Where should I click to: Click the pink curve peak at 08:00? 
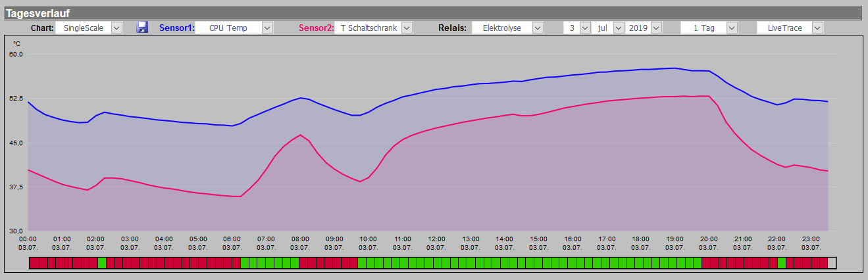tap(300, 135)
